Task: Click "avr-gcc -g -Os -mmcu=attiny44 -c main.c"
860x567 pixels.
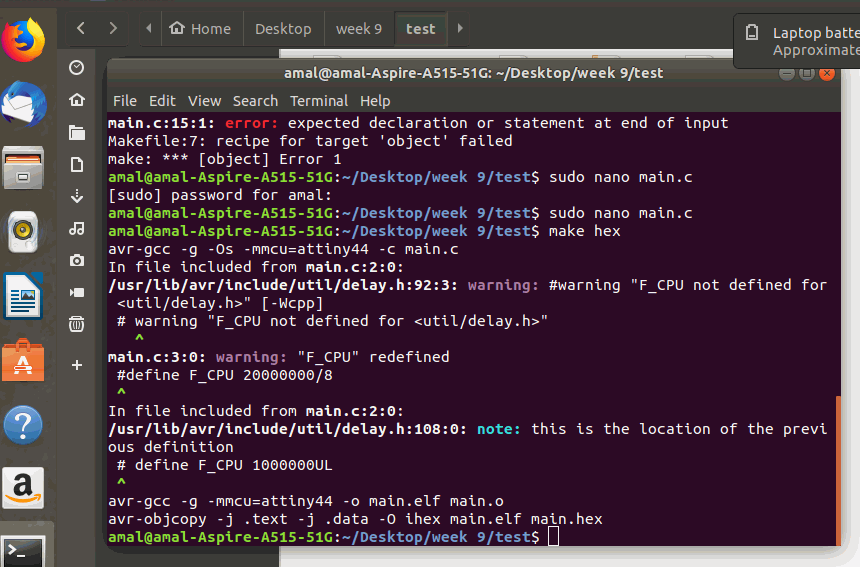Action: pyautogui.click(x=283, y=249)
